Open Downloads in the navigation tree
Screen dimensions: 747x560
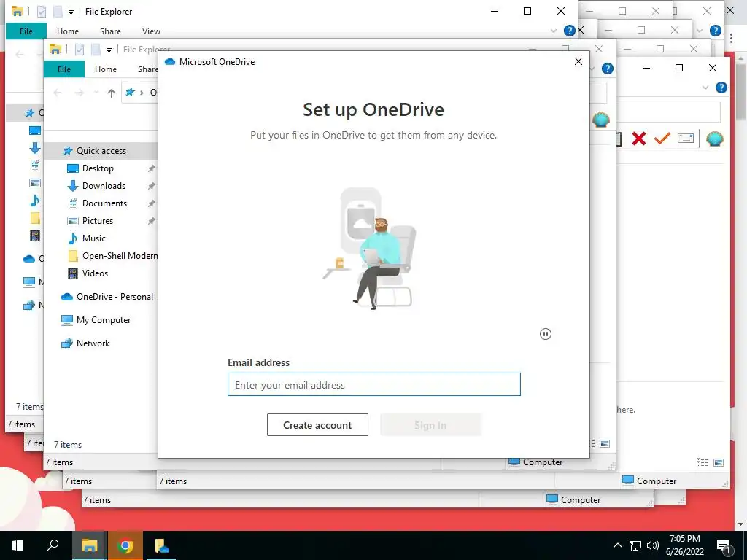[x=104, y=186]
